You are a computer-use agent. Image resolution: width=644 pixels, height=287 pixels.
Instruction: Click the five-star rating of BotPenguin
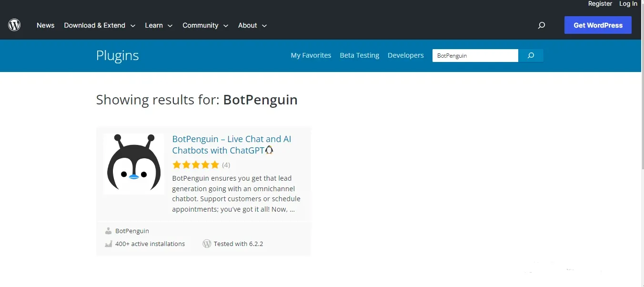click(x=196, y=165)
